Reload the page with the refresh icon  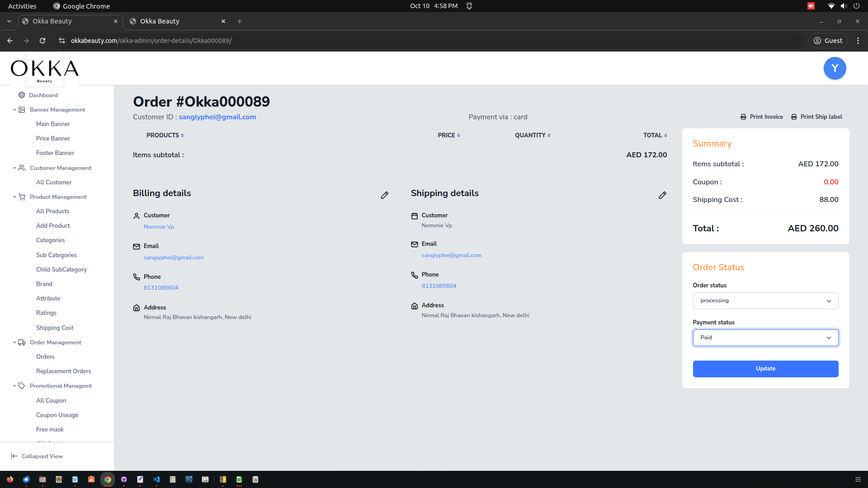(x=42, y=41)
